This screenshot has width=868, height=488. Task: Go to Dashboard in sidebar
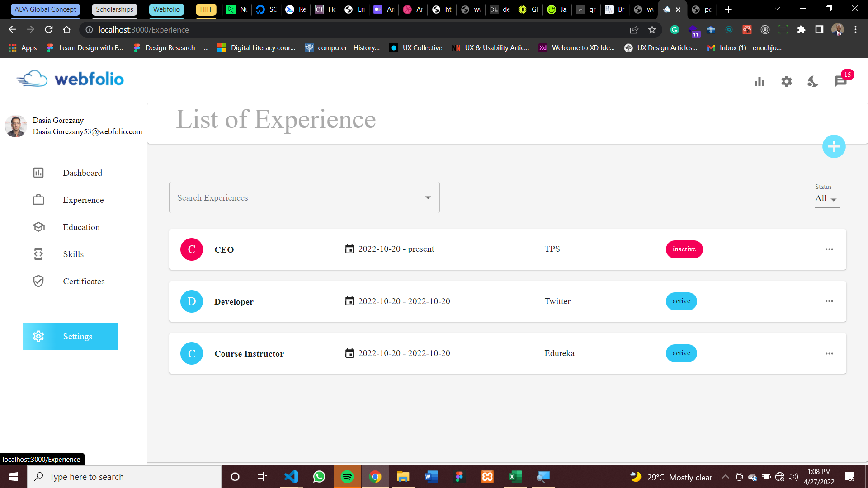click(x=82, y=173)
